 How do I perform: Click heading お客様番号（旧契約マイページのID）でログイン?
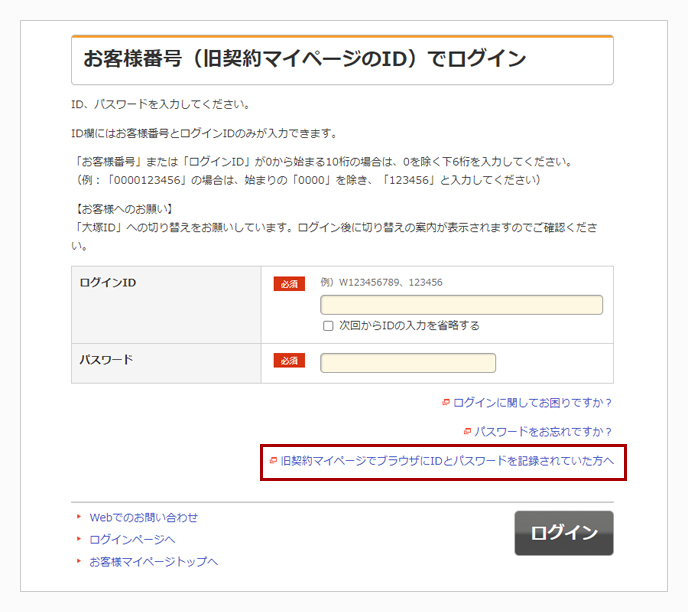305,58
